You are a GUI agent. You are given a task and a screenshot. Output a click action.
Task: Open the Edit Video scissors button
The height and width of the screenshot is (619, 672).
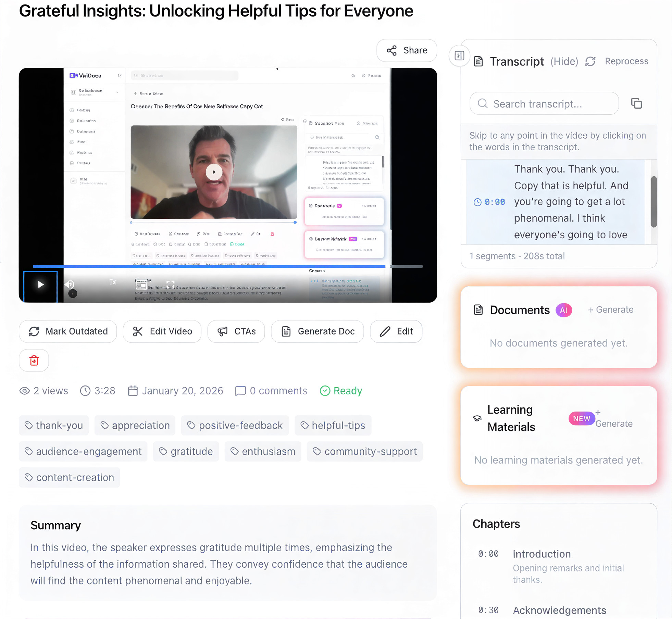[162, 331]
